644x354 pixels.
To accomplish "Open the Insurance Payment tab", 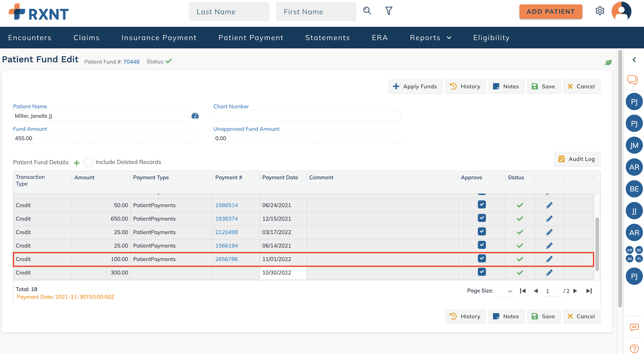I will [x=159, y=38].
